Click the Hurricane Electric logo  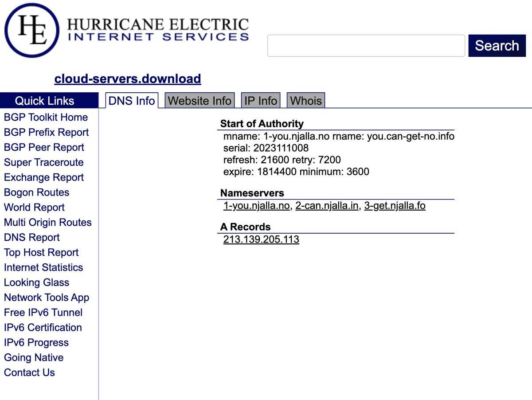click(126, 31)
